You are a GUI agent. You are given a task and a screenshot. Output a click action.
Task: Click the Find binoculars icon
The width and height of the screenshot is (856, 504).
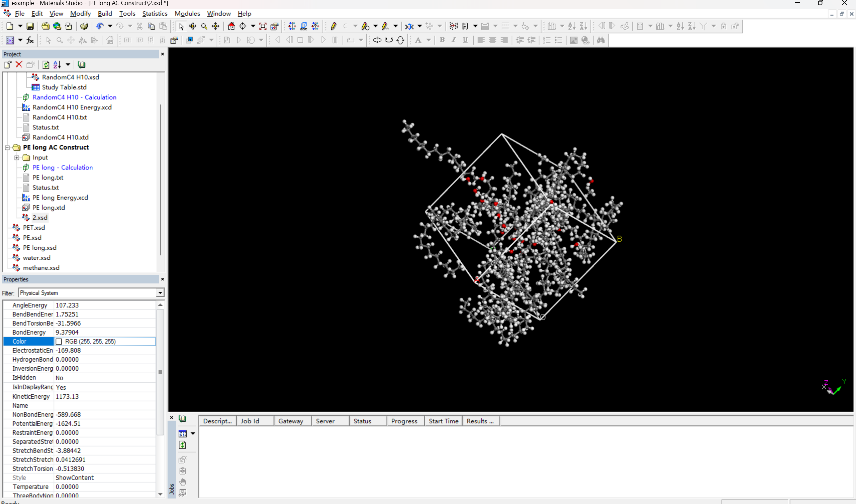pos(600,40)
